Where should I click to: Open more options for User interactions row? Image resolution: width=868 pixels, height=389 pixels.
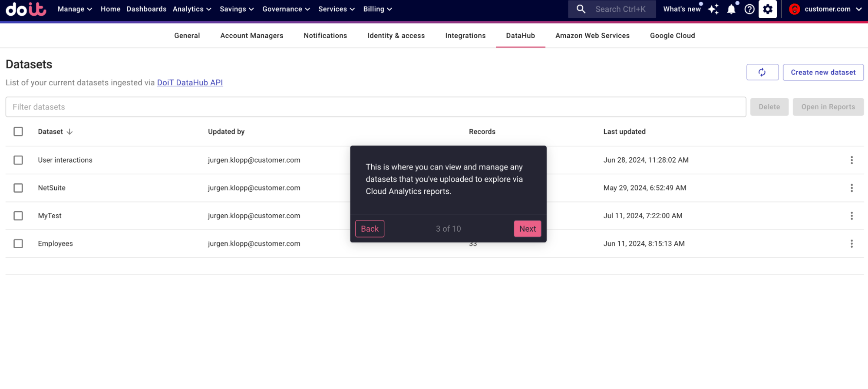(x=851, y=160)
